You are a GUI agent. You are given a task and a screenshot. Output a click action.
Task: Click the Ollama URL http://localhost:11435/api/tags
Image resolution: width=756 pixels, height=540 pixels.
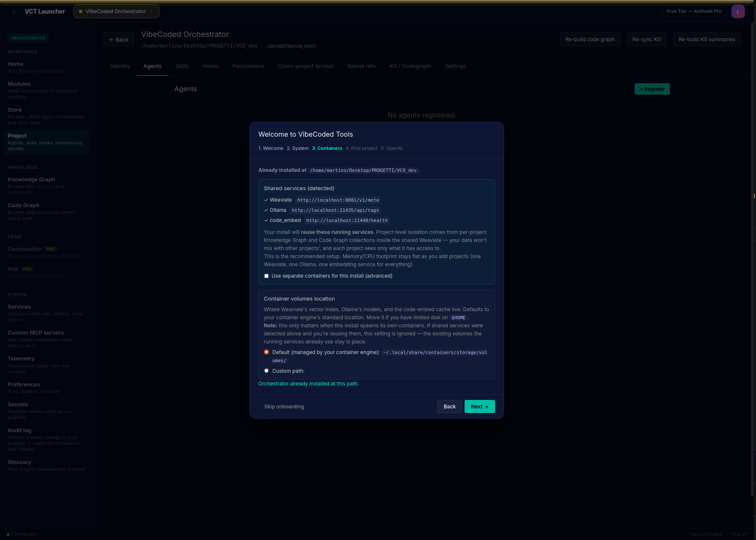335,210
